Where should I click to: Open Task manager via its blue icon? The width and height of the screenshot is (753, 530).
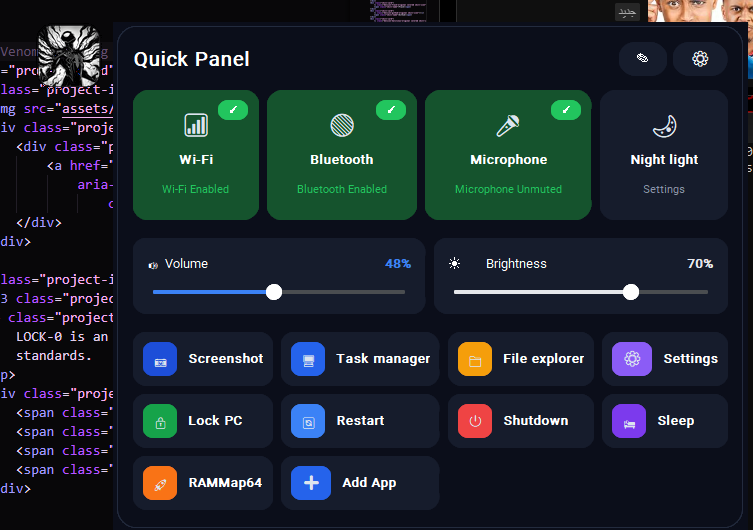[x=308, y=359]
